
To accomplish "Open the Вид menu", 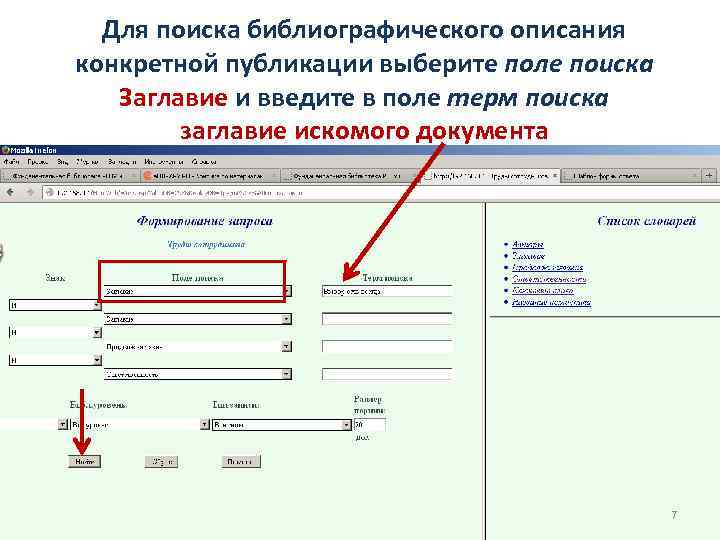I will point(63,162).
